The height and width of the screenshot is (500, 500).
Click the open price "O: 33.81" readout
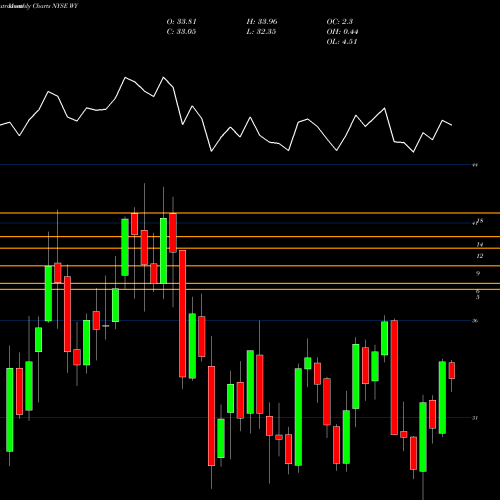[x=181, y=22]
